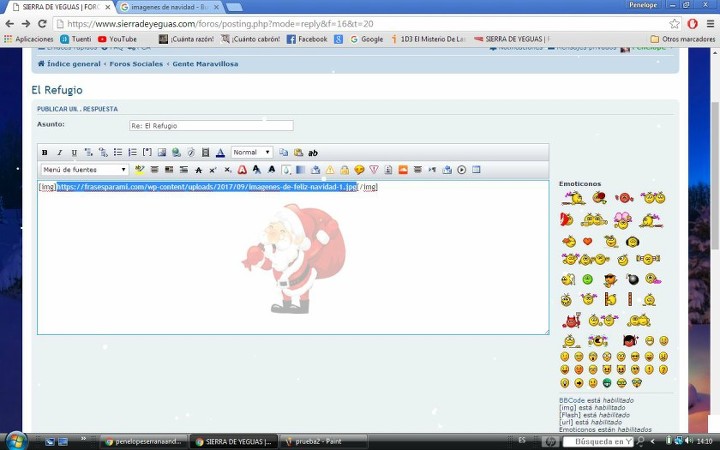Click the yellow warning triangle icon
This screenshot has height=450, width=720.
(x=330, y=170)
